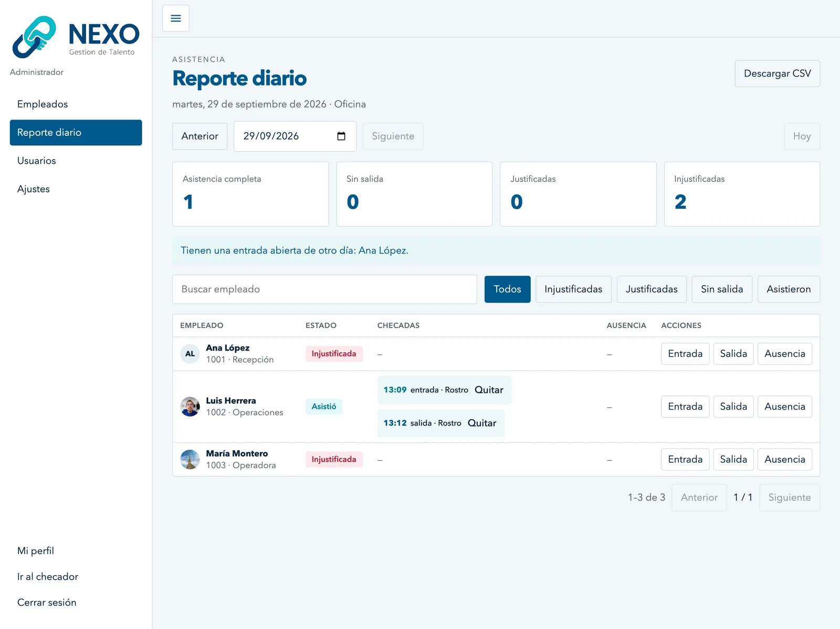Viewport: 840px width, 629px height.
Task: Open Ajustes in the sidebar
Action: tap(76, 189)
